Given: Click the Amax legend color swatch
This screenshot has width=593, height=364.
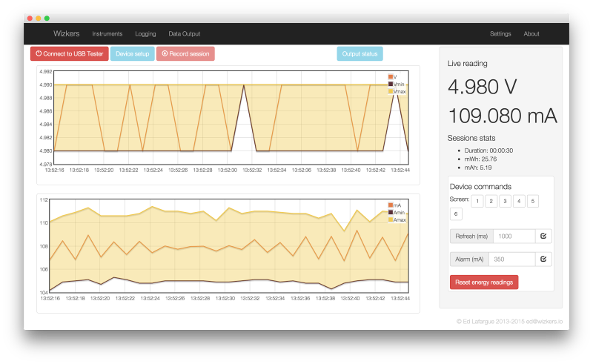Looking at the screenshot, I should click(391, 219).
